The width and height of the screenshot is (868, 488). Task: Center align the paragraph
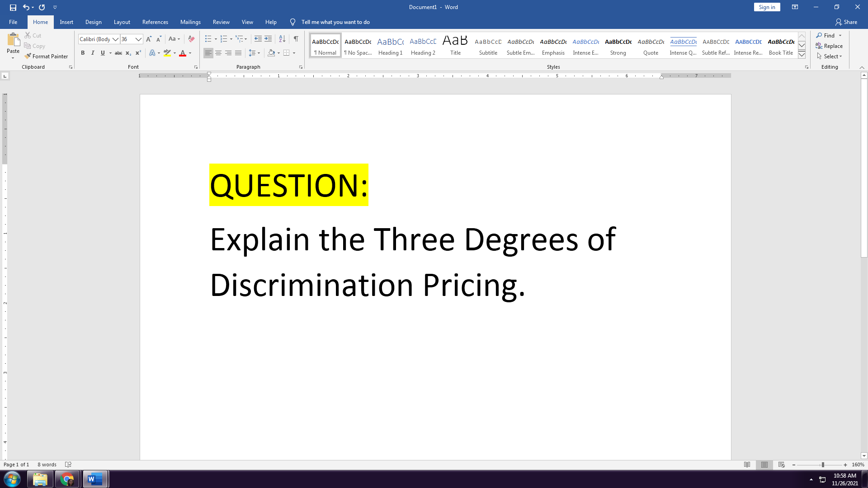pos(218,53)
